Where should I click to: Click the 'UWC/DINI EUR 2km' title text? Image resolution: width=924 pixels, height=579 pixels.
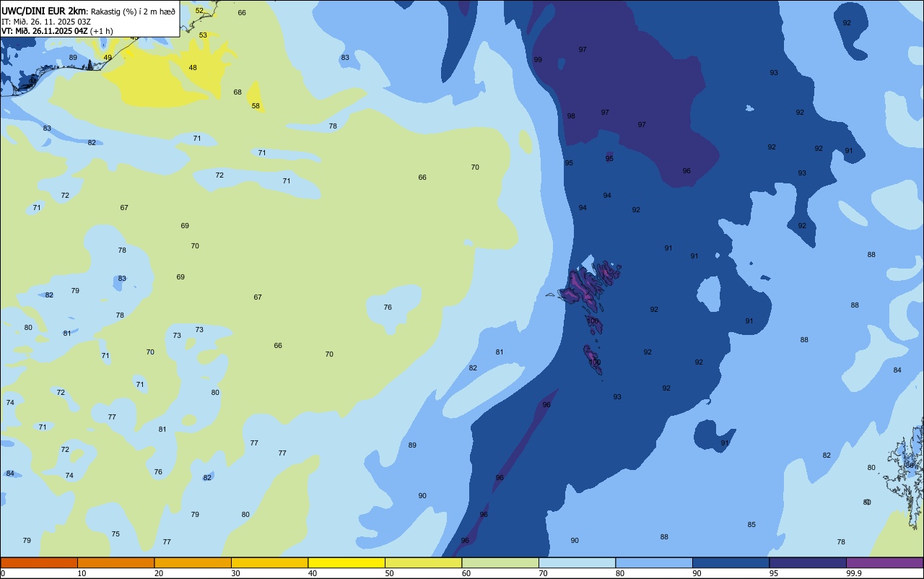pyautogui.click(x=43, y=11)
